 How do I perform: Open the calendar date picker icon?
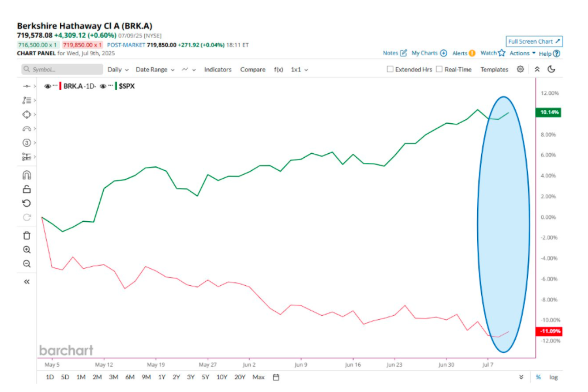(x=276, y=377)
